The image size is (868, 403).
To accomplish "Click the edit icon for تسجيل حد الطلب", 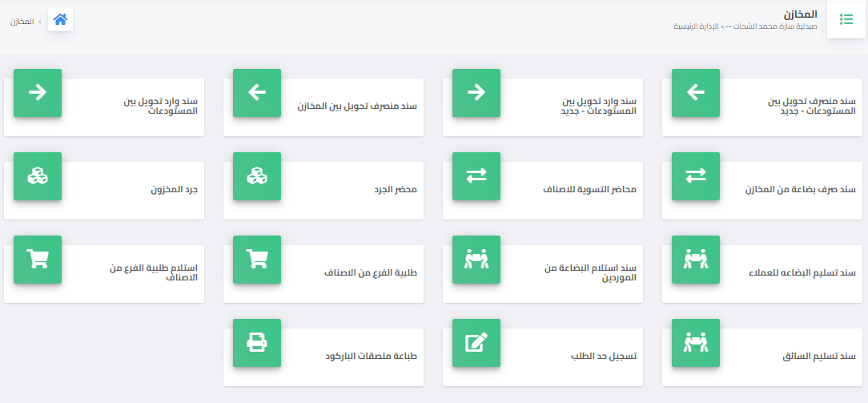I will click(x=476, y=343).
